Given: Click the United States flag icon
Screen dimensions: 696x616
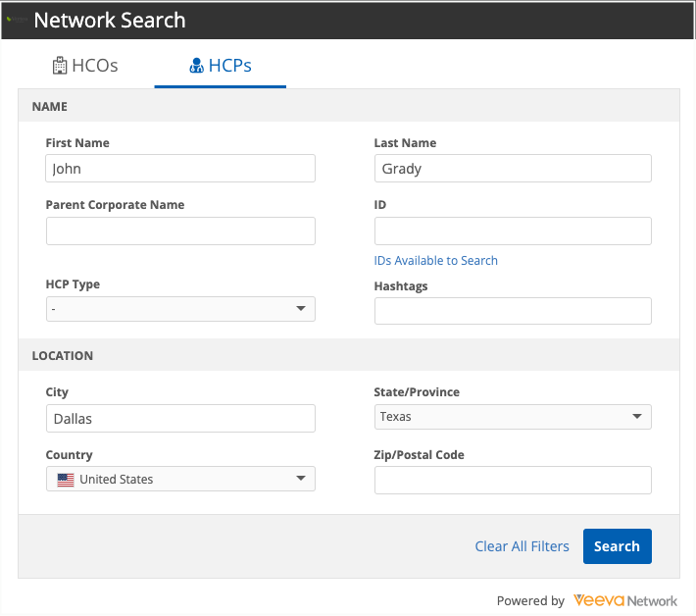Looking at the screenshot, I should [x=66, y=480].
